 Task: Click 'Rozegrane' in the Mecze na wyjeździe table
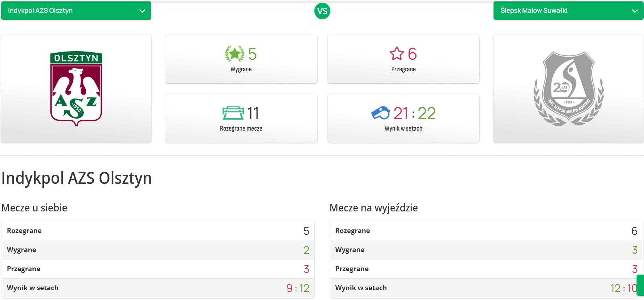tap(353, 230)
